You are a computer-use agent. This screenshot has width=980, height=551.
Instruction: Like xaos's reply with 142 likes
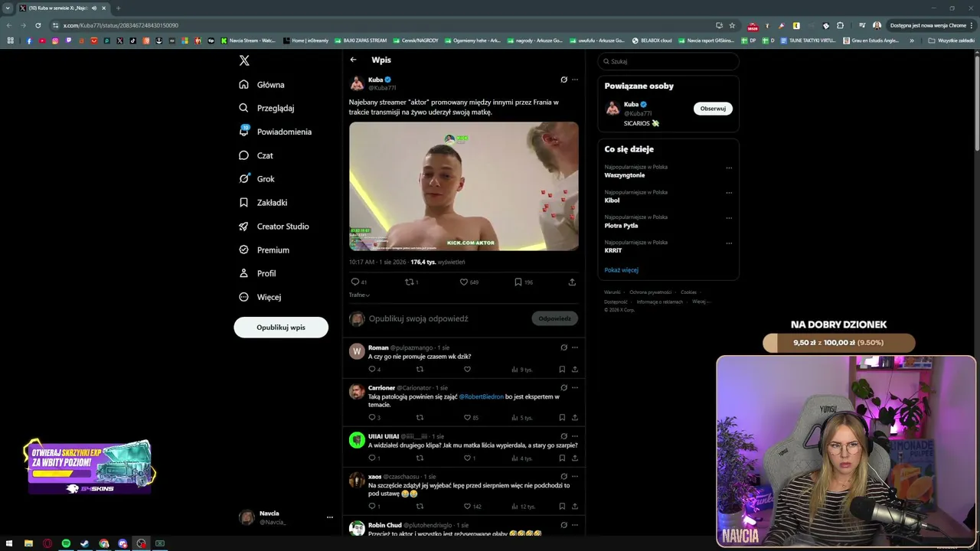(472, 507)
